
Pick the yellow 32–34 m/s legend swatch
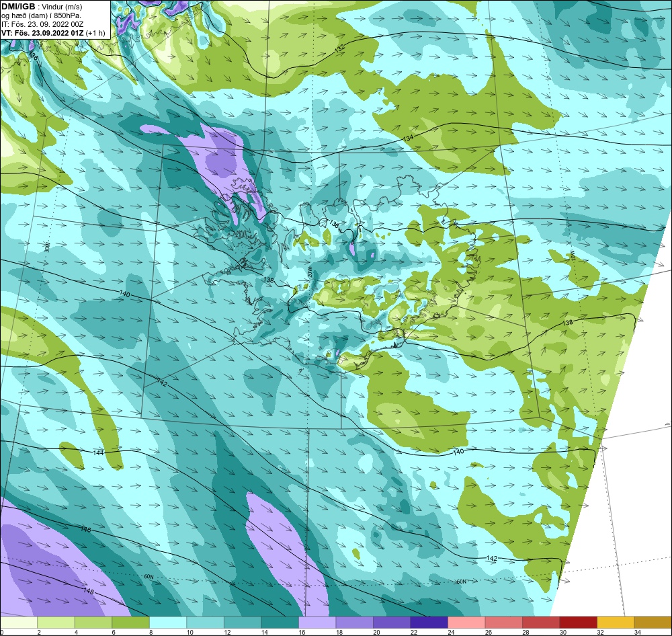pos(616,623)
